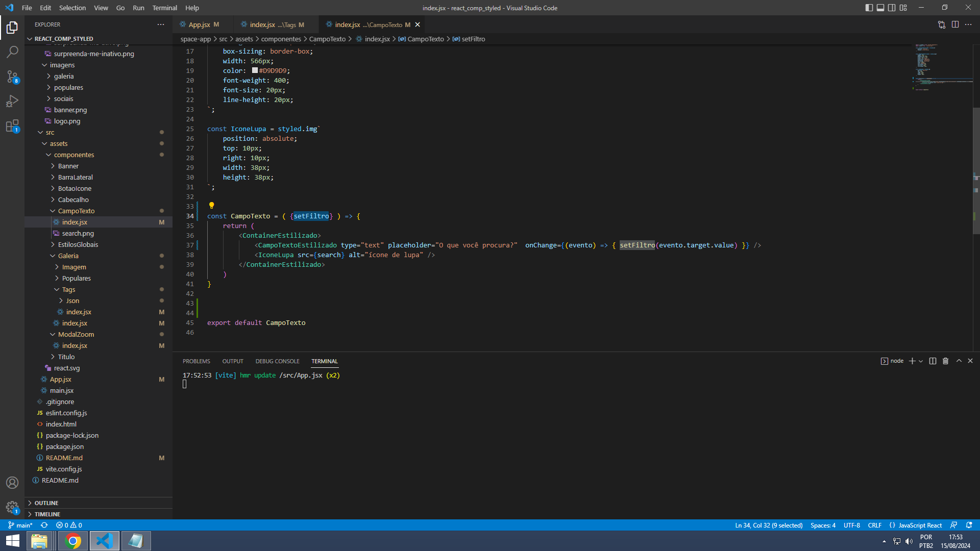Open the File menu
Image resolution: width=980 pixels, height=551 pixels.
point(27,8)
